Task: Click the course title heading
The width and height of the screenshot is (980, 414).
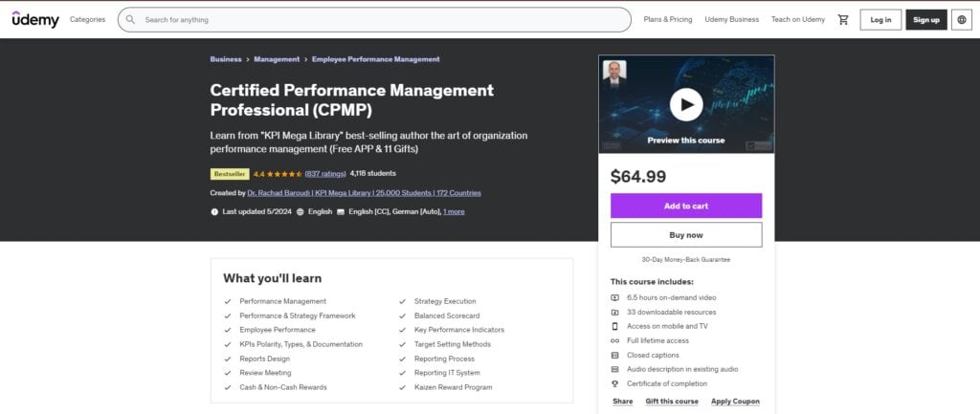Action: (352, 99)
